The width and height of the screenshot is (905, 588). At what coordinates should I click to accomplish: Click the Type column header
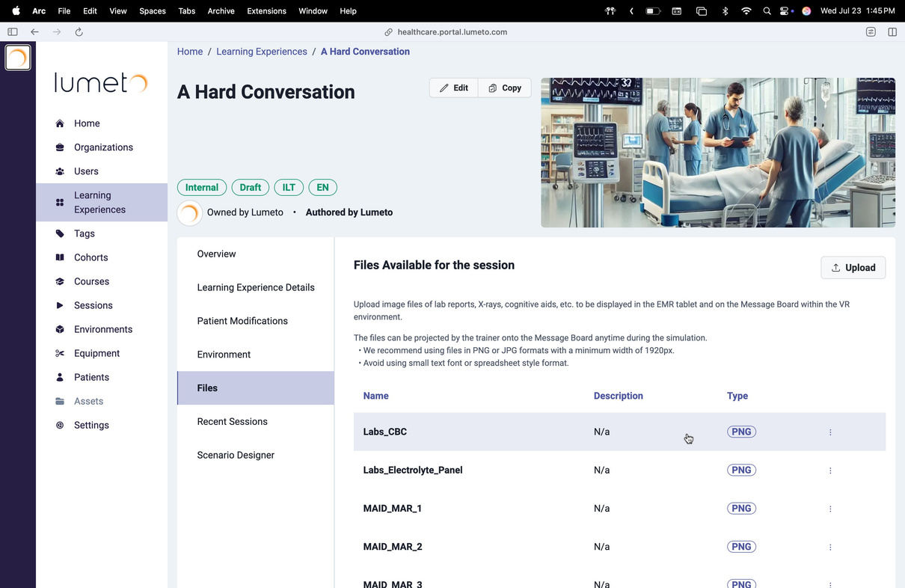tap(737, 396)
